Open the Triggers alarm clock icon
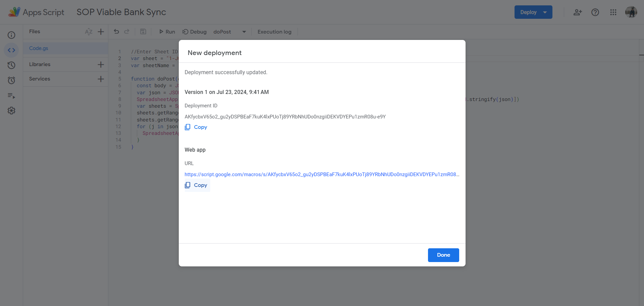 11,80
